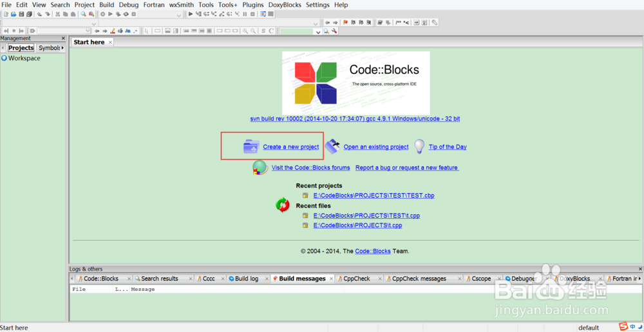This screenshot has height=332, width=644.
Task: Switch to the Symbols tab
Action: [x=50, y=48]
